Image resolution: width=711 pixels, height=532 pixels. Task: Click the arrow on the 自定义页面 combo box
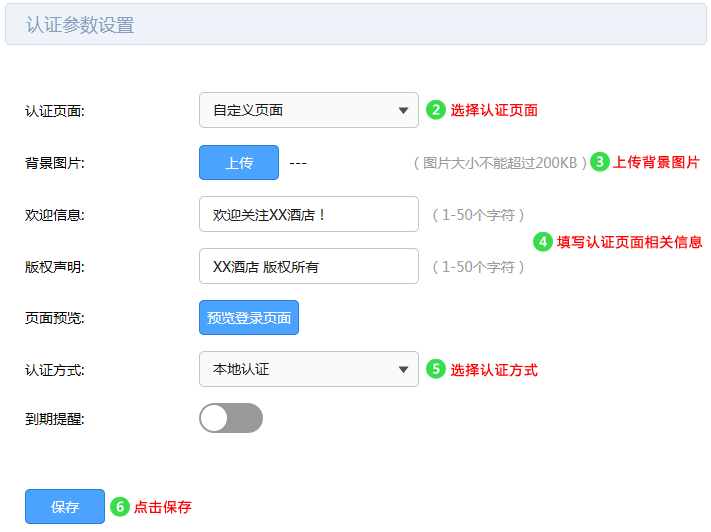pyautogui.click(x=403, y=110)
